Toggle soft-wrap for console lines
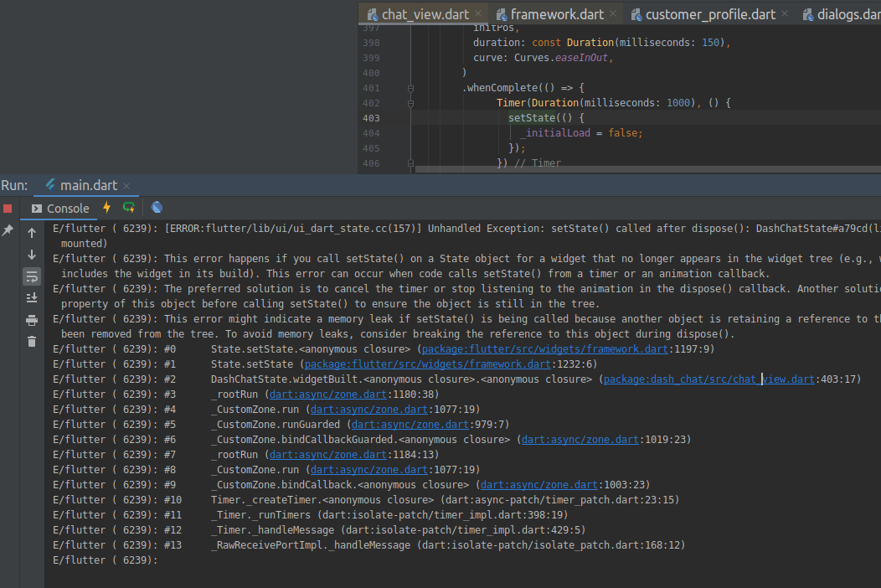 pos(32,276)
